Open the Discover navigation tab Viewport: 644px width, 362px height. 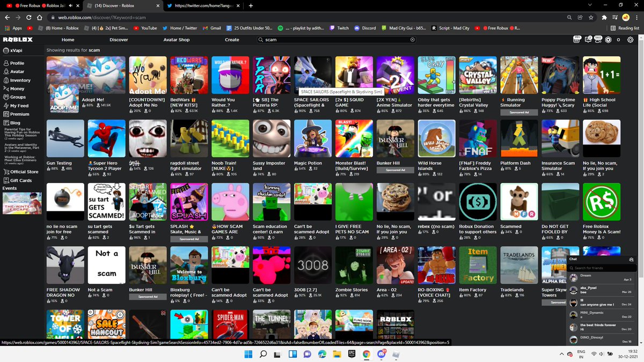point(119,40)
